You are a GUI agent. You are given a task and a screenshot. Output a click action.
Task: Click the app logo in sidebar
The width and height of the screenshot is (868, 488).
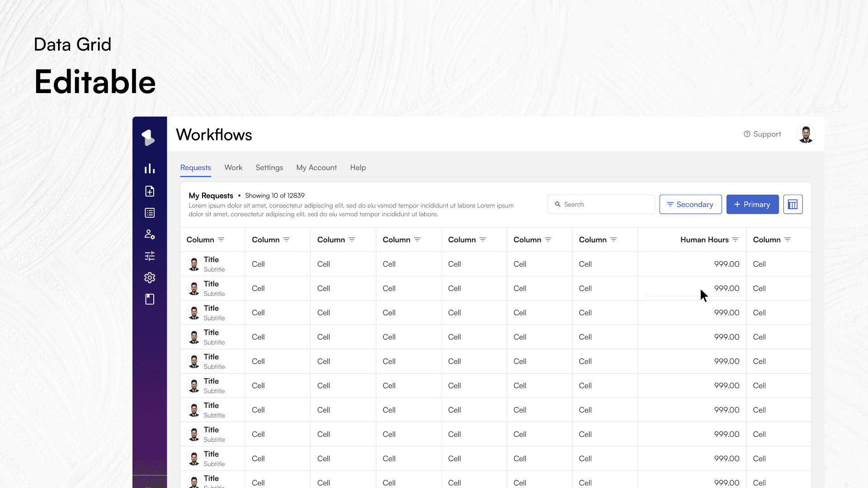[x=148, y=137]
